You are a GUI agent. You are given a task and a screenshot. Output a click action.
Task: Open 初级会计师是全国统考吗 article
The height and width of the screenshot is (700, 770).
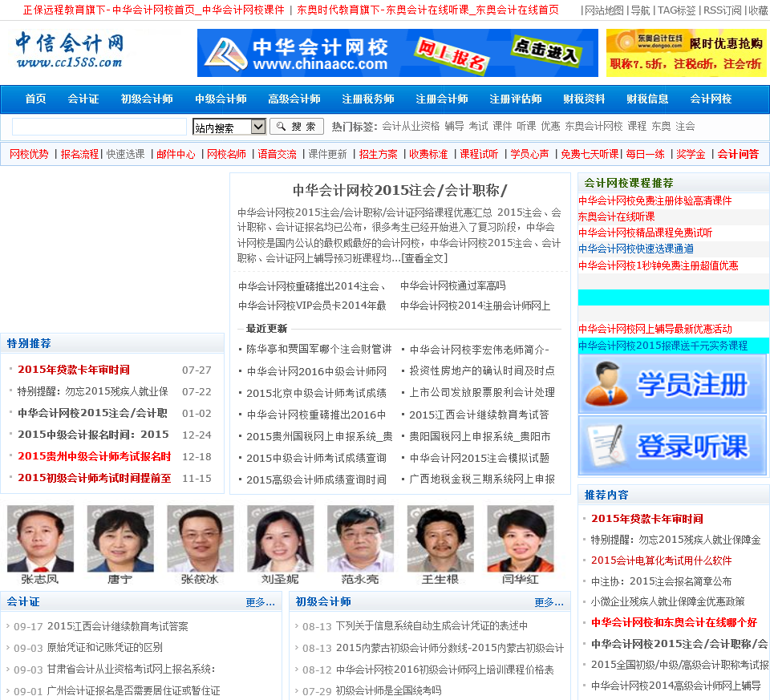coord(388,690)
